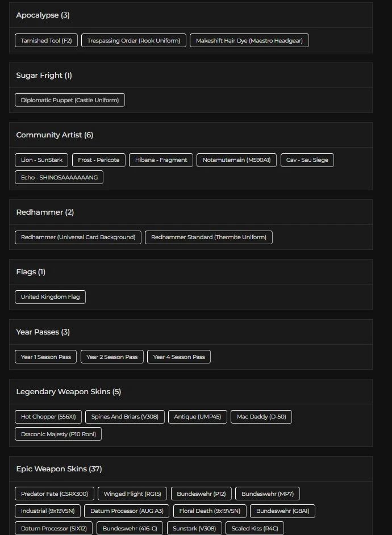Screen dimensions: 392x535
Task: Click the Year 1 Season Pass tag
Action: pyautogui.click(x=45, y=357)
